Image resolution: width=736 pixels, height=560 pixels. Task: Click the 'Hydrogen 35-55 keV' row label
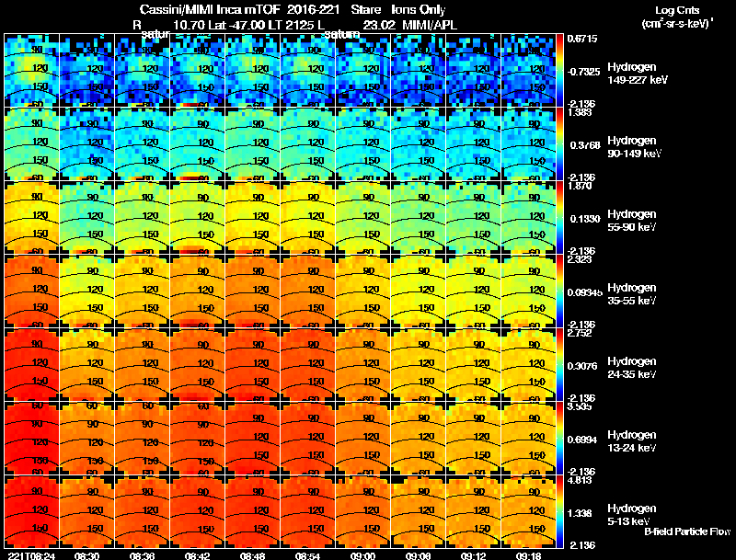coord(632,294)
